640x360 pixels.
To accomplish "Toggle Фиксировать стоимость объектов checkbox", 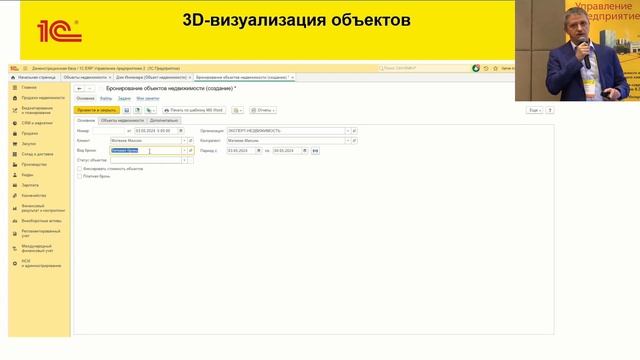I will point(79,169).
